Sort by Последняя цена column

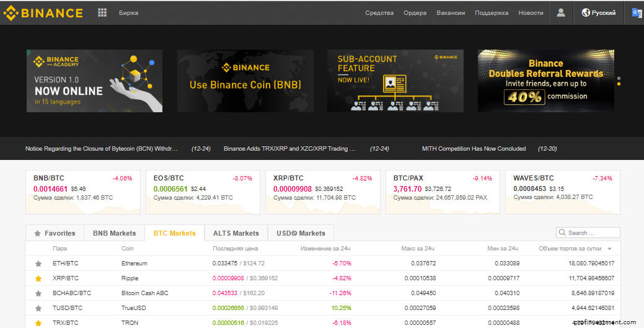236,249
